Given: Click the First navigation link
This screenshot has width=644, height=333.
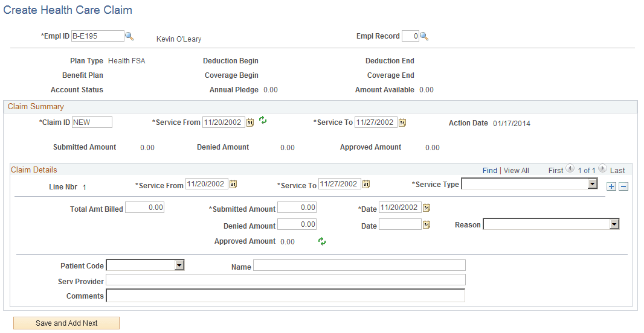Looking at the screenshot, I should 556,171.
